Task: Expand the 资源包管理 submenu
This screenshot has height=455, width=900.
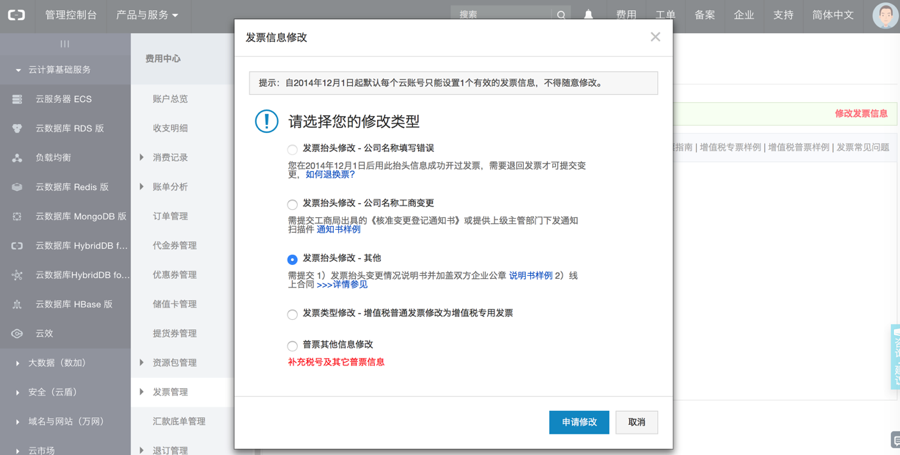Action: (x=142, y=362)
